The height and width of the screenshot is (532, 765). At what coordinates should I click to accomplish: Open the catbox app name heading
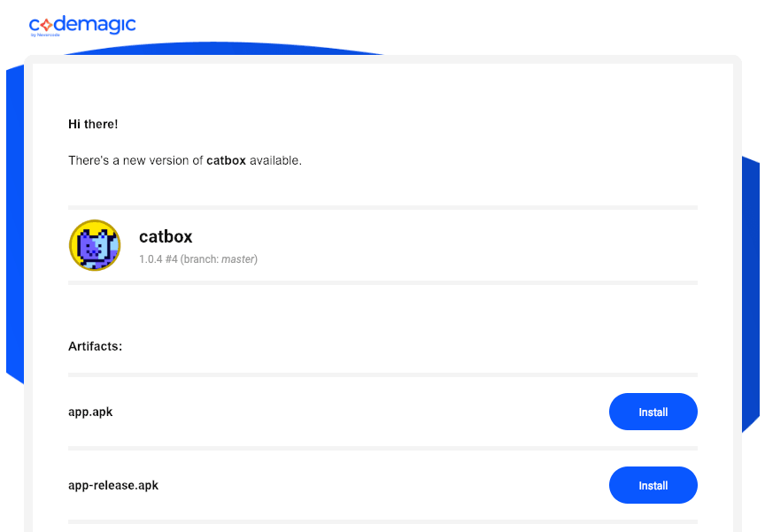click(165, 236)
